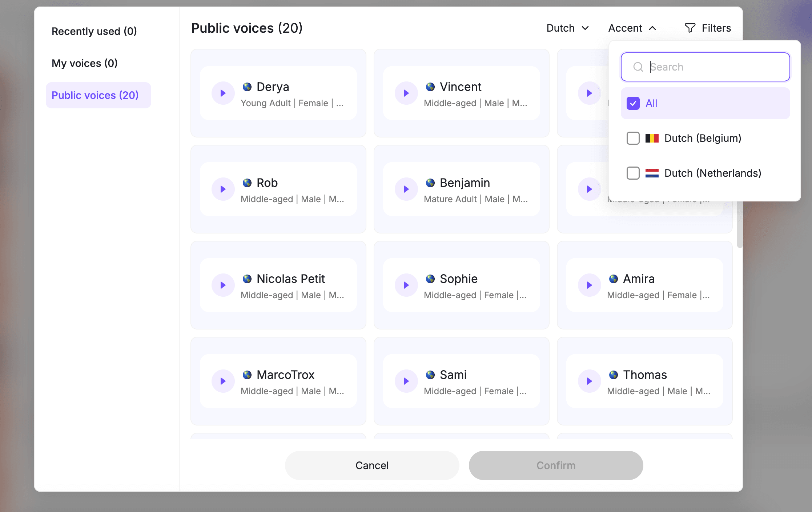Open the Dutch language dropdown
This screenshot has width=812, height=512.
[567, 28]
